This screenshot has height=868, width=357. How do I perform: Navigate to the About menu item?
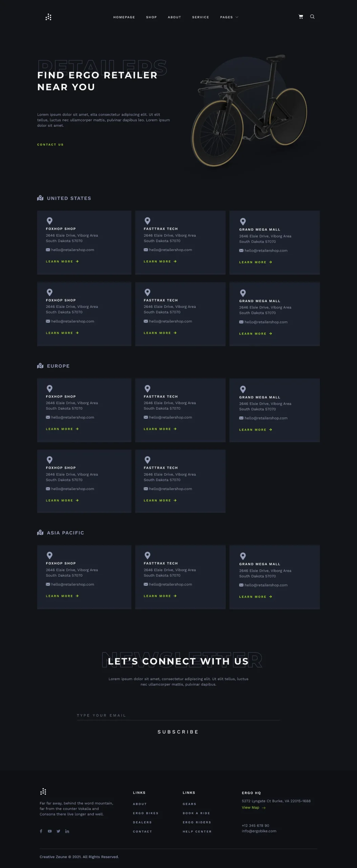174,17
